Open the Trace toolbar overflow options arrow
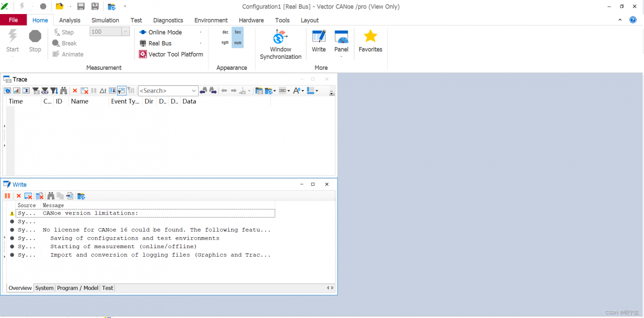Image resolution: width=644 pixels, height=318 pixels. click(x=332, y=92)
